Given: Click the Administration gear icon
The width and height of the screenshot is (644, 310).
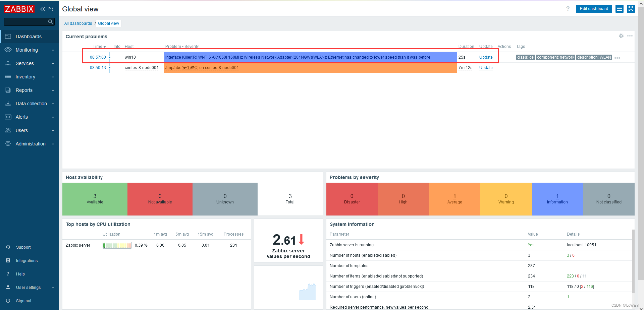Looking at the screenshot, I should click(8, 144).
